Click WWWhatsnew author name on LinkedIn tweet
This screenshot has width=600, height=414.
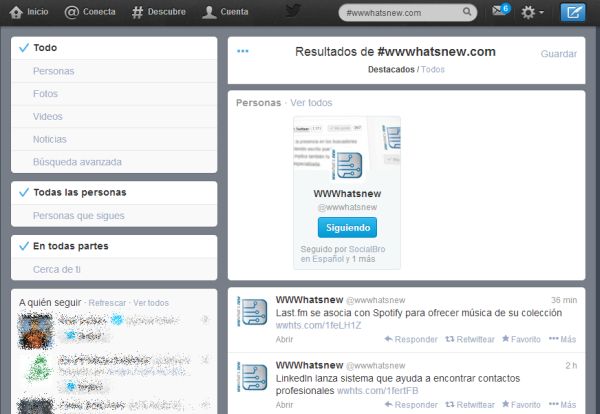310,365
